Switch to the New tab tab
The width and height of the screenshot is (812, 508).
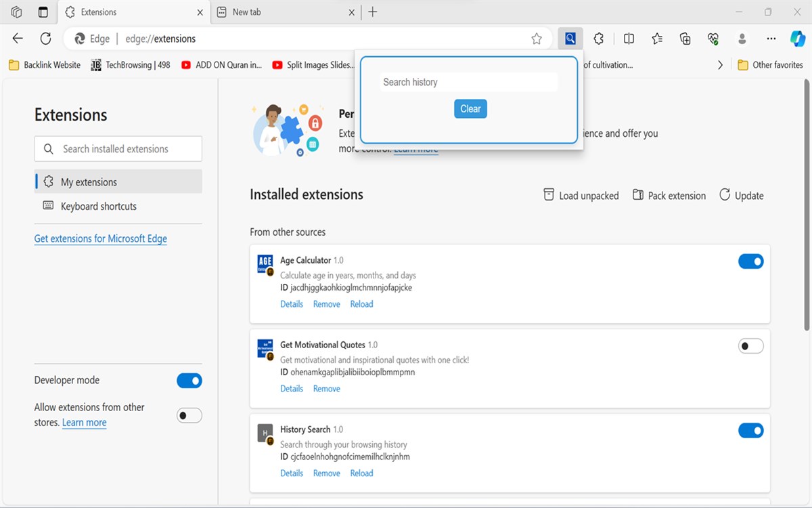(x=286, y=12)
